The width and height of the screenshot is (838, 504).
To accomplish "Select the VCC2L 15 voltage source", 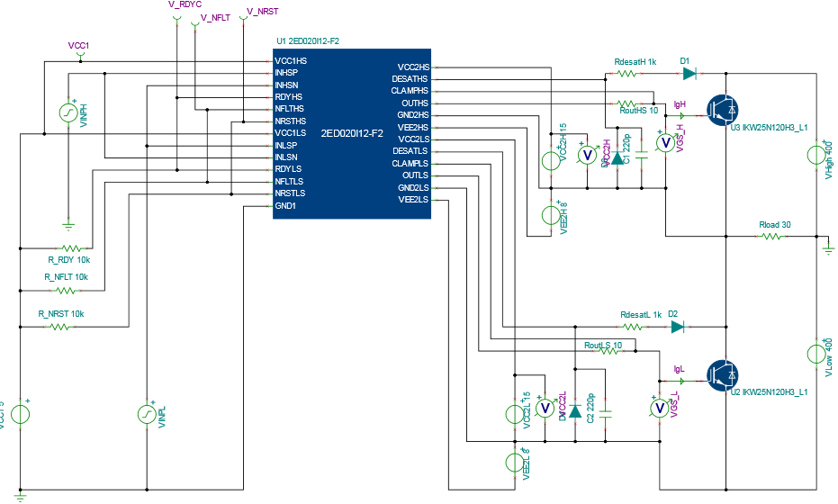I will tap(515, 414).
